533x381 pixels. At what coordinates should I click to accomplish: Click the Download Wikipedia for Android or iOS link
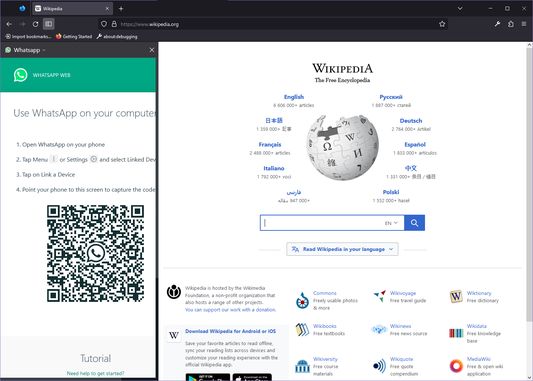point(230,331)
